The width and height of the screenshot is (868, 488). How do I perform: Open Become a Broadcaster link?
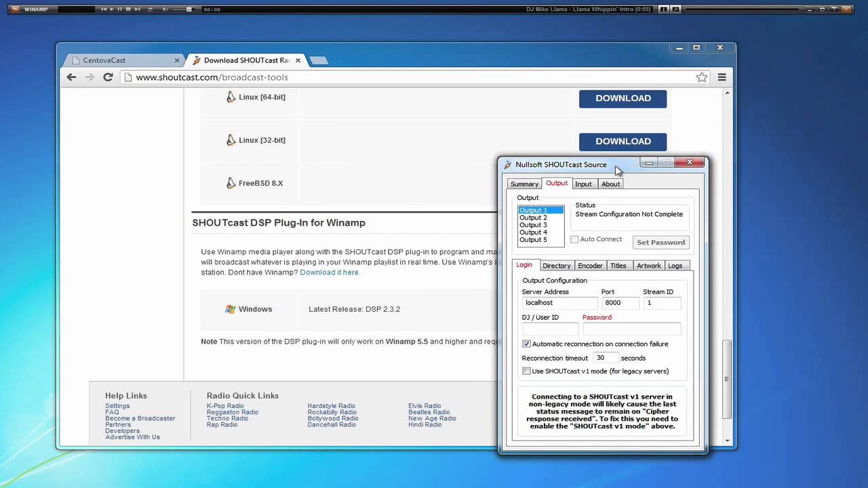(140, 418)
